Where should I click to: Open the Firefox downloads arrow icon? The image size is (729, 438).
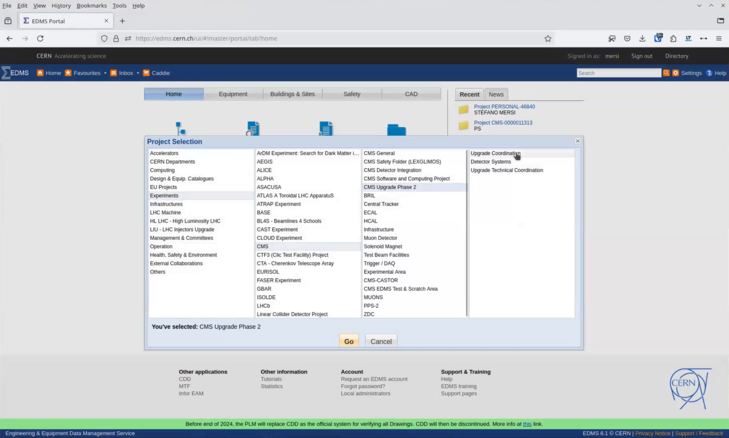[x=642, y=39]
